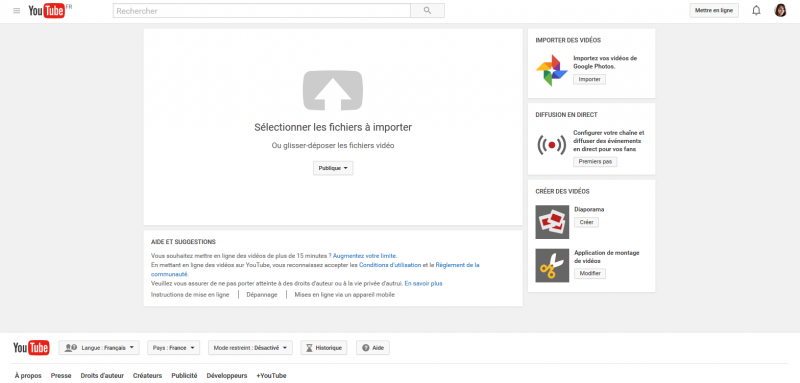Open the Publique privacy dropdown
Image resolution: width=800 pixels, height=383 pixels.
[333, 168]
